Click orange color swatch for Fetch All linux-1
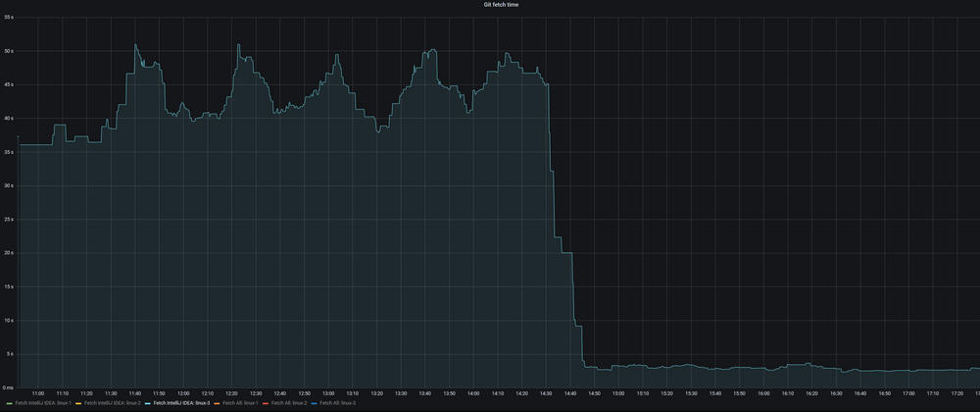This screenshot has height=412, width=980. pyautogui.click(x=217, y=403)
